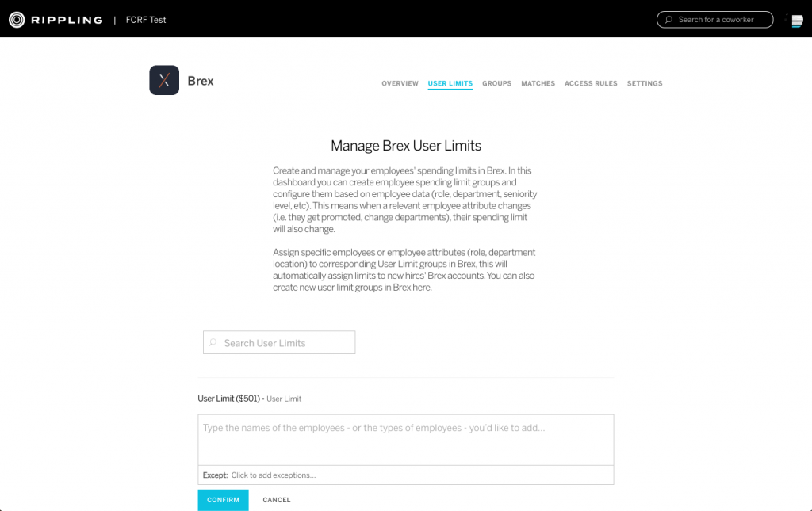Click the magnifier icon in Search User Limits

[213, 342]
